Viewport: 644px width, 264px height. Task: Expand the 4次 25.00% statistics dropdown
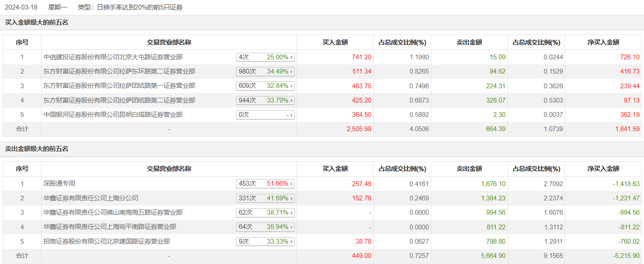coord(265,57)
